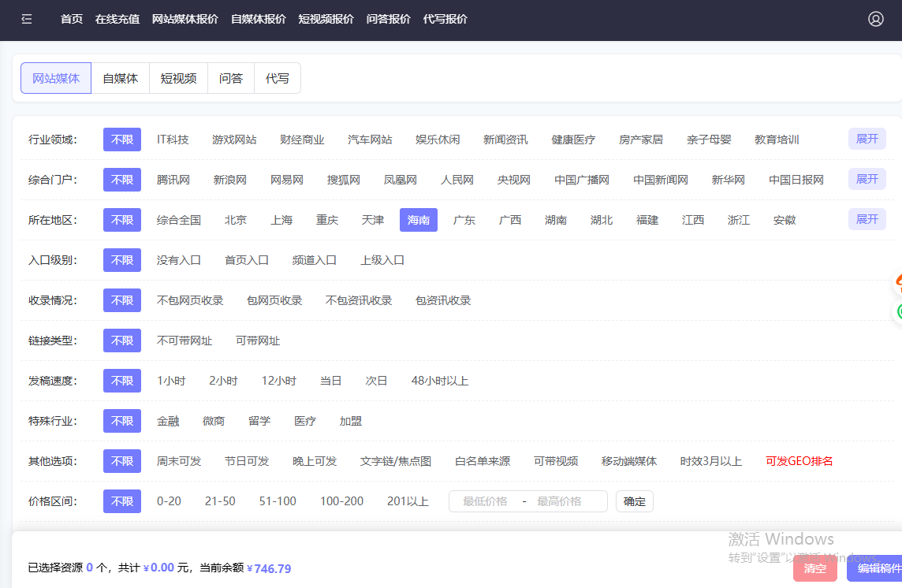The width and height of the screenshot is (902, 588).
Task: Switch to 代写 tab
Action: point(278,78)
